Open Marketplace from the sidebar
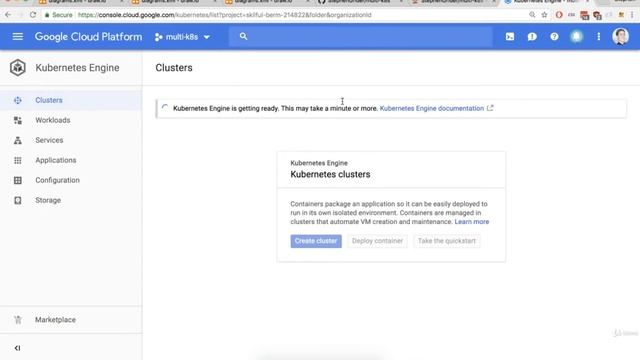Screen dimensions: 640x360 tap(55, 320)
